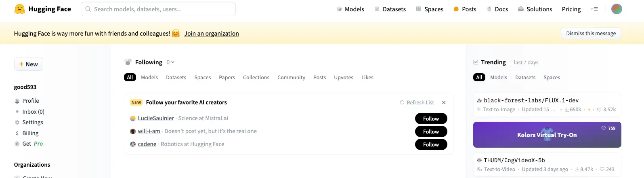644x178 pixels.
Task: Open the Docs nav item
Action: (x=497, y=9)
